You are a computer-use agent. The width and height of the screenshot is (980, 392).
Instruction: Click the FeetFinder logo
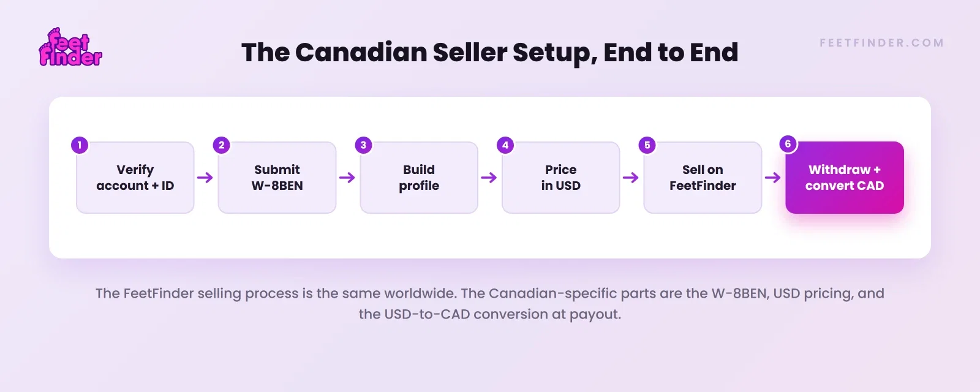[70, 47]
